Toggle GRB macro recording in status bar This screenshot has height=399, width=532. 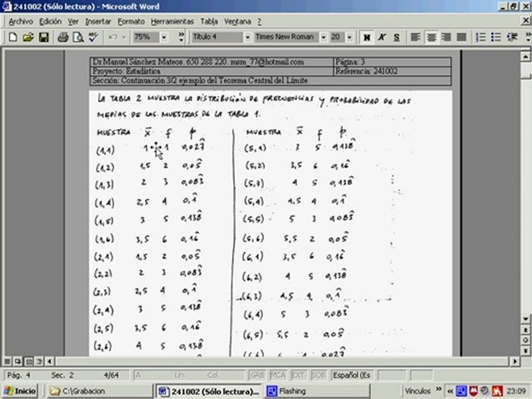pyautogui.click(x=257, y=375)
